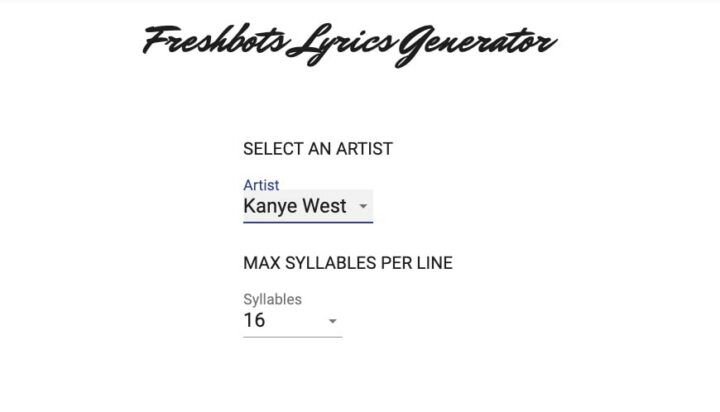This screenshot has width=720, height=412.
Task: Open the Artist dropdown arrow
Action: point(363,207)
